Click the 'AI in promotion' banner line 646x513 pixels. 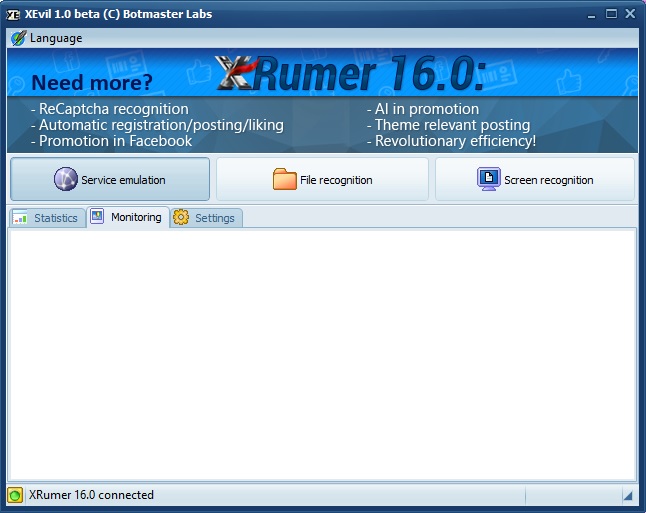click(x=423, y=109)
